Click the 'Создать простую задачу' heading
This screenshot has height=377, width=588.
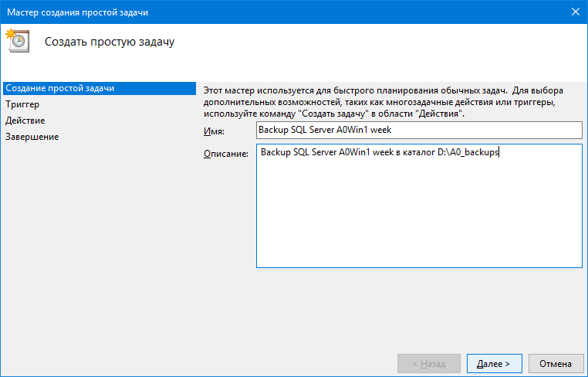[110, 42]
